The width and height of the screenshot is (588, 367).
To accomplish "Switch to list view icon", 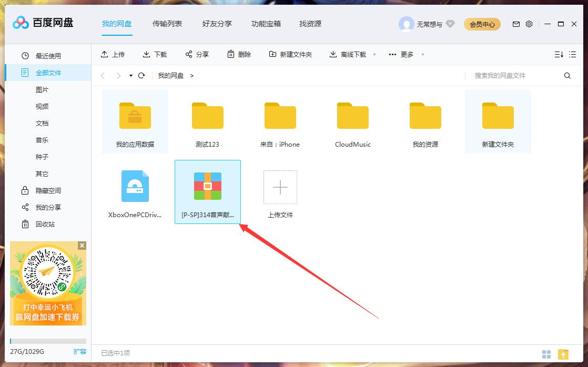I will 572,54.
